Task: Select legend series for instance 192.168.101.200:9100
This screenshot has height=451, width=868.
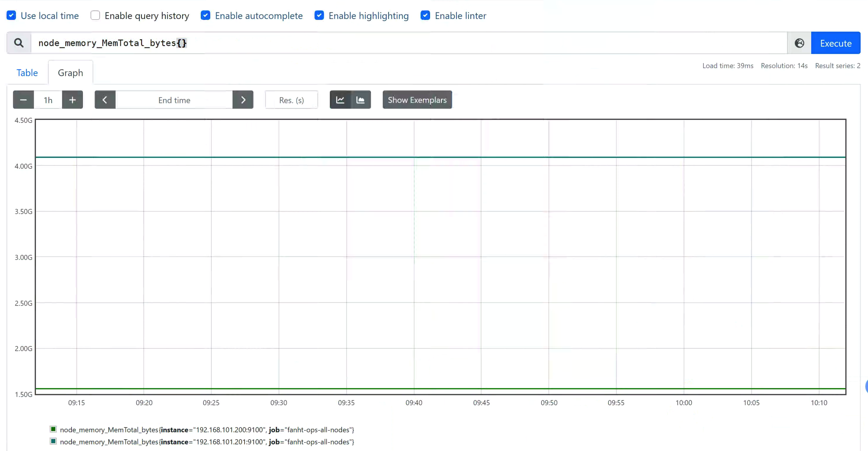Action: click(x=207, y=430)
